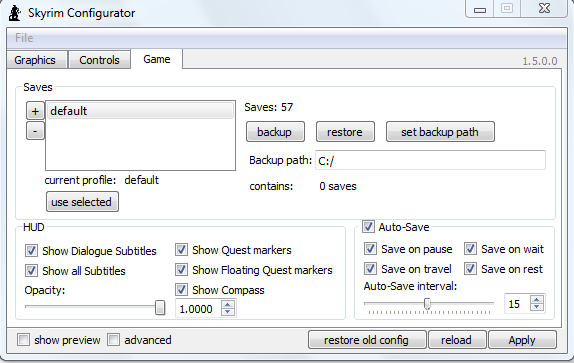Click restore old config button
This screenshot has height=363, width=574.
[x=366, y=340]
